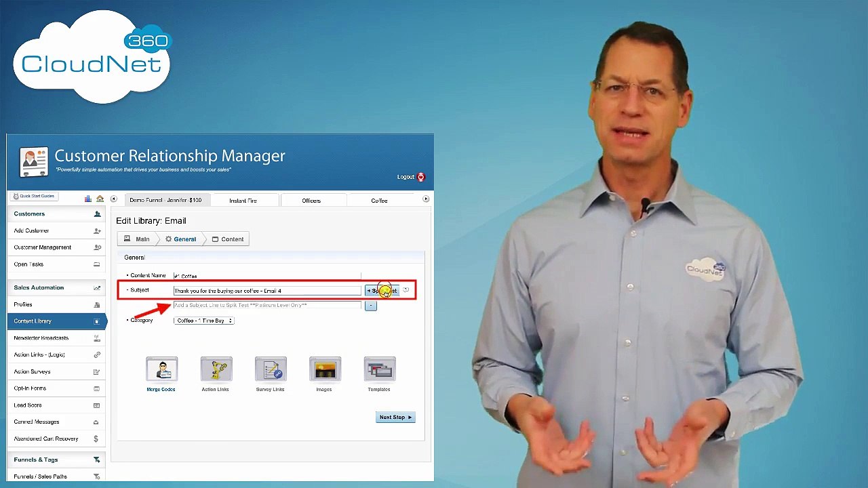Remove split test line with minus button
The width and height of the screenshot is (868, 488).
pyautogui.click(x=370, y=306)
